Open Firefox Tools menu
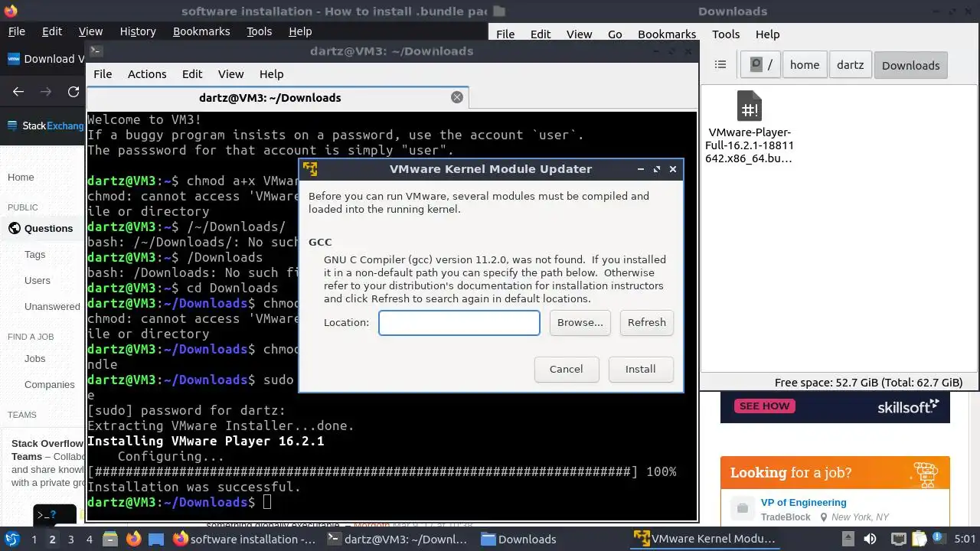Image resolution: width=980 pixels, height=551 pixels. 259,31
